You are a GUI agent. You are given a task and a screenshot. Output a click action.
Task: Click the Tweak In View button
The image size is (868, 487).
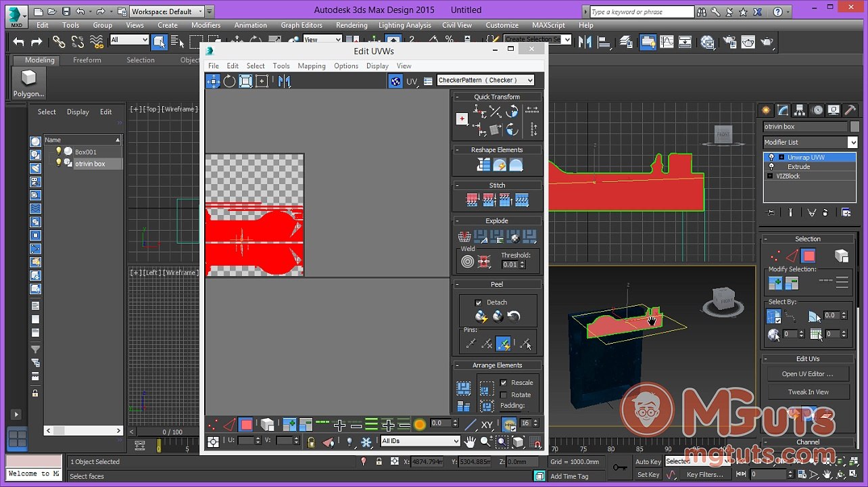point(807,392)
